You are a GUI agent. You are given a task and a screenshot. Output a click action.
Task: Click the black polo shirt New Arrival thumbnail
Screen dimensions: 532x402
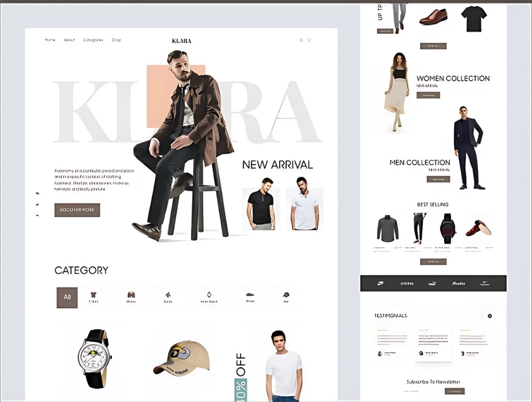pyautogui.click(x=261, y=209)
